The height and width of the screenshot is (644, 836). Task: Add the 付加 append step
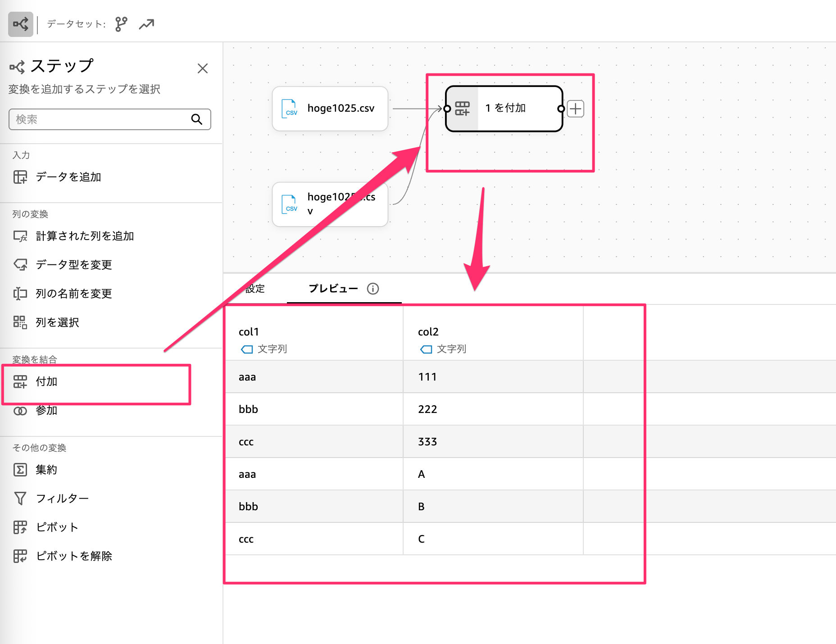click(46, 382)
